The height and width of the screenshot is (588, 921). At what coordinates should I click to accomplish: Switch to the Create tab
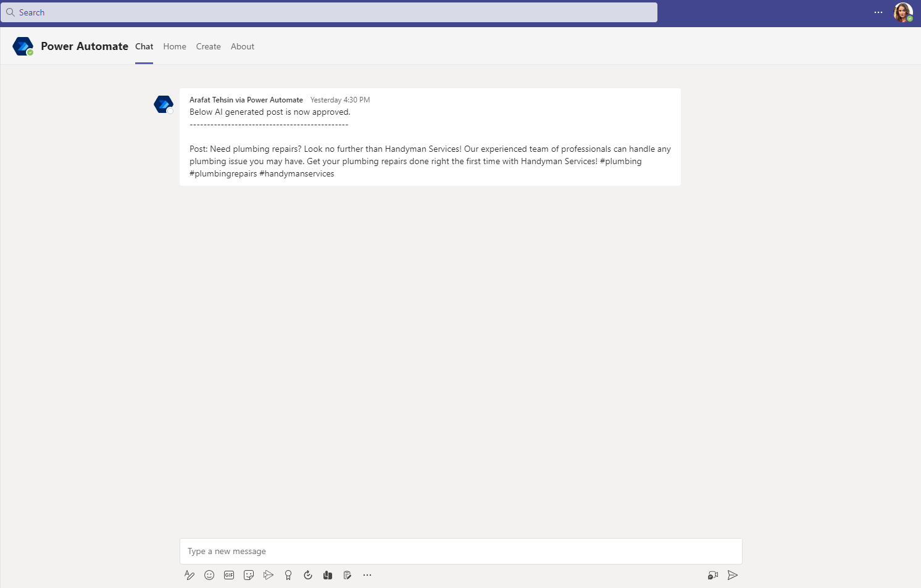tap(208, 46)
